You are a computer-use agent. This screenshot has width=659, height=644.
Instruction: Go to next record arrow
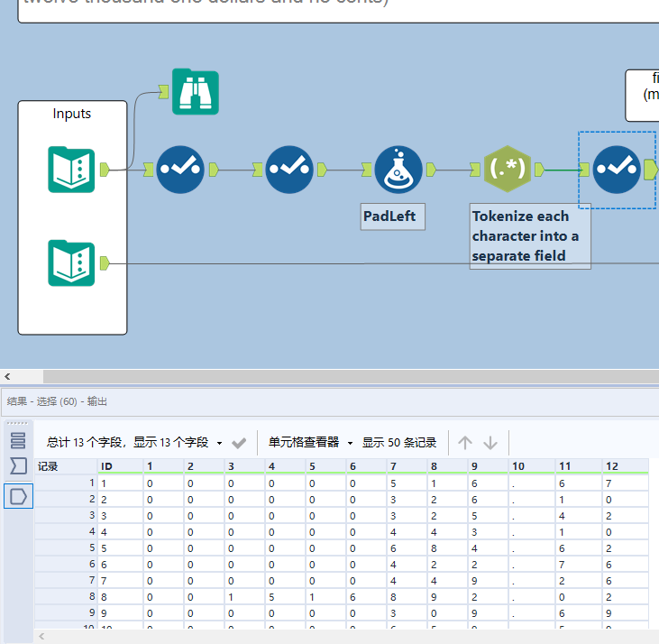[x=490, y=443]
